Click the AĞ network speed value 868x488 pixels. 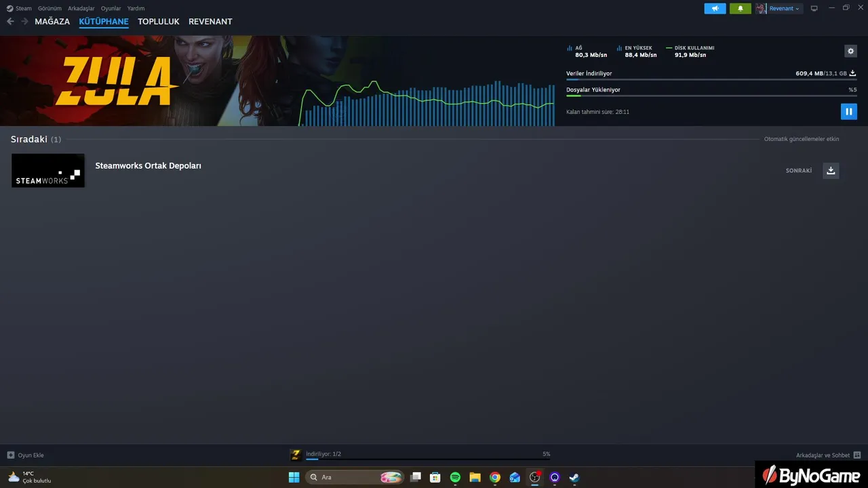point(591,55)
